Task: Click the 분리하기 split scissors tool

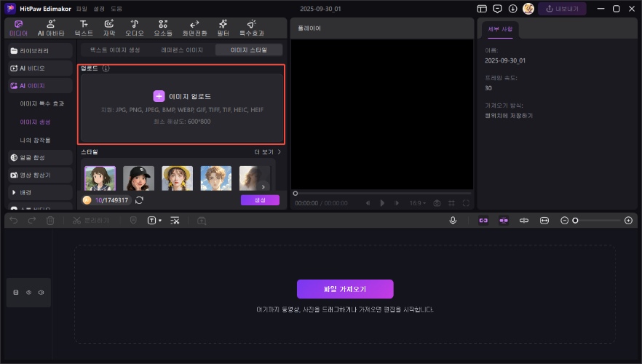Action: point(90,221)
